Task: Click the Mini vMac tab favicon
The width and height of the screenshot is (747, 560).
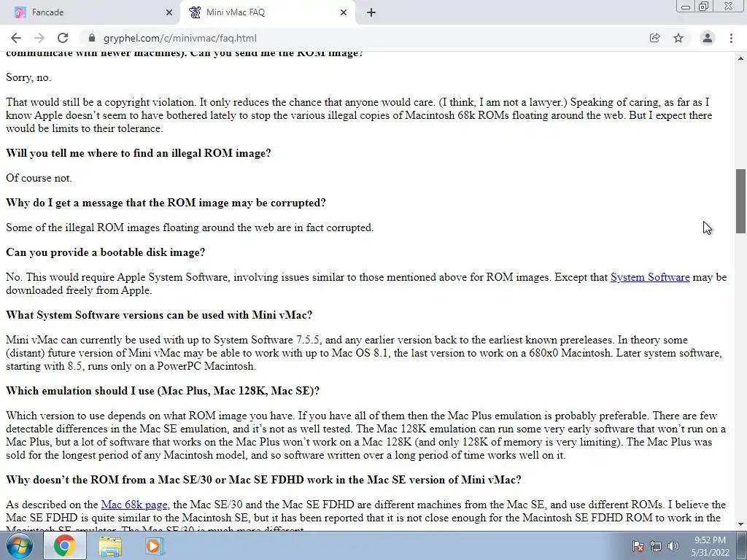Action: click(194, 12)
